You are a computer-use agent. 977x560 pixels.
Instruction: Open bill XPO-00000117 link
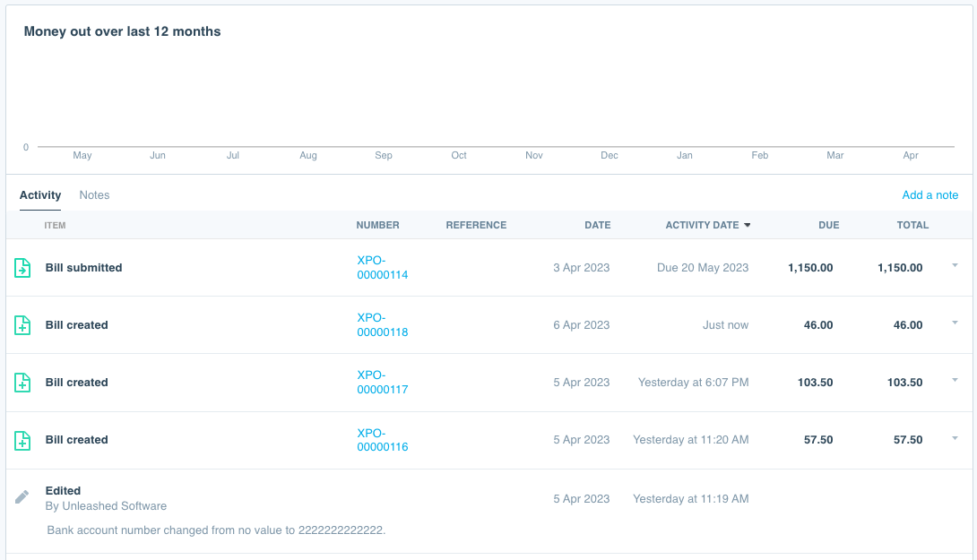tap(383, 383)
